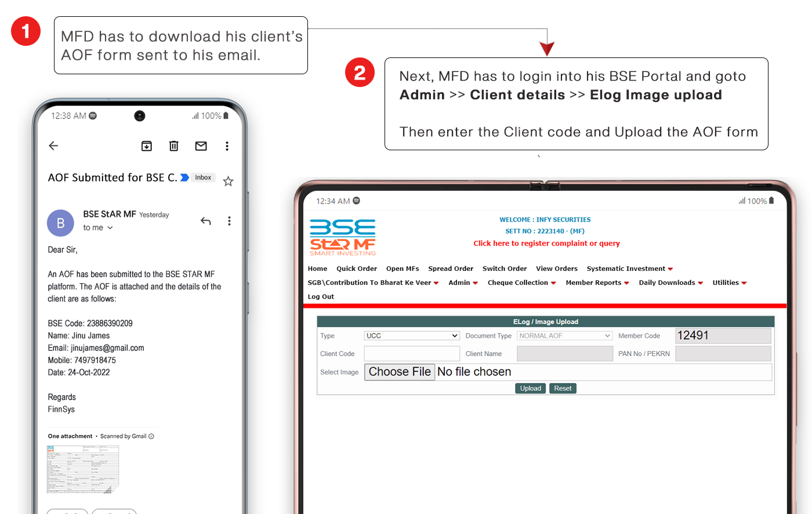Click the Upload button
812x514 pixels.
pos(530,388)
